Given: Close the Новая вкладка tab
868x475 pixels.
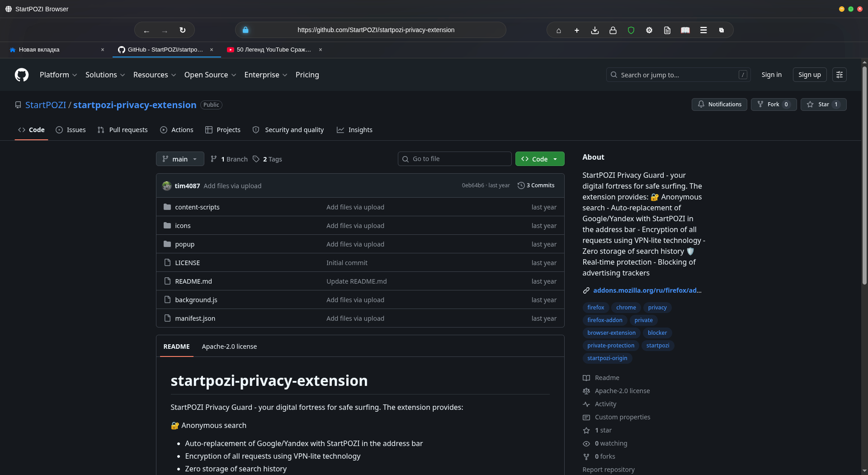Looking at the screenshot, I should click(x=103, y=50).
